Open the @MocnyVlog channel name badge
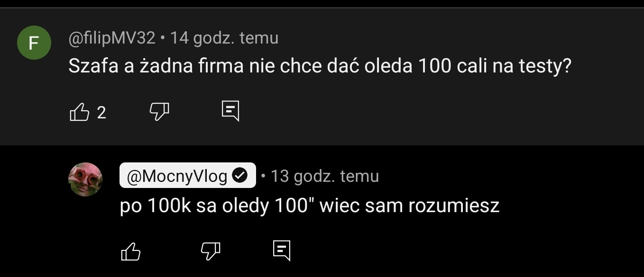 click(178, 176)
